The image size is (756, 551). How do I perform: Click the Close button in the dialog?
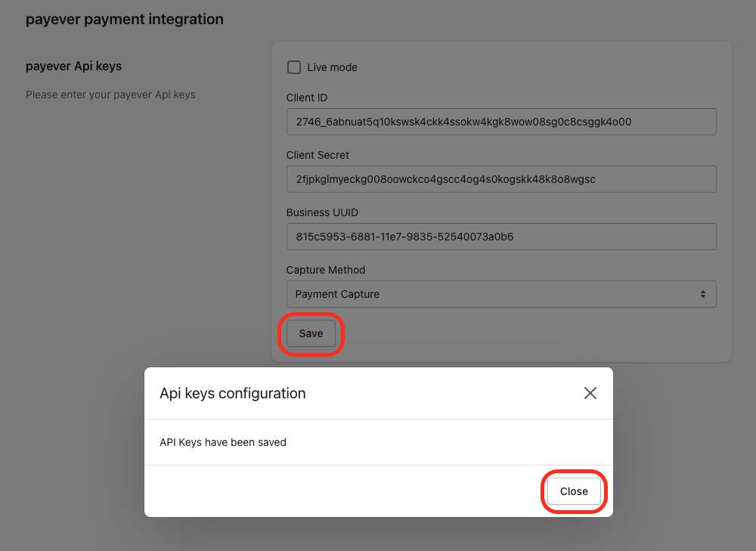coord(574,491)
